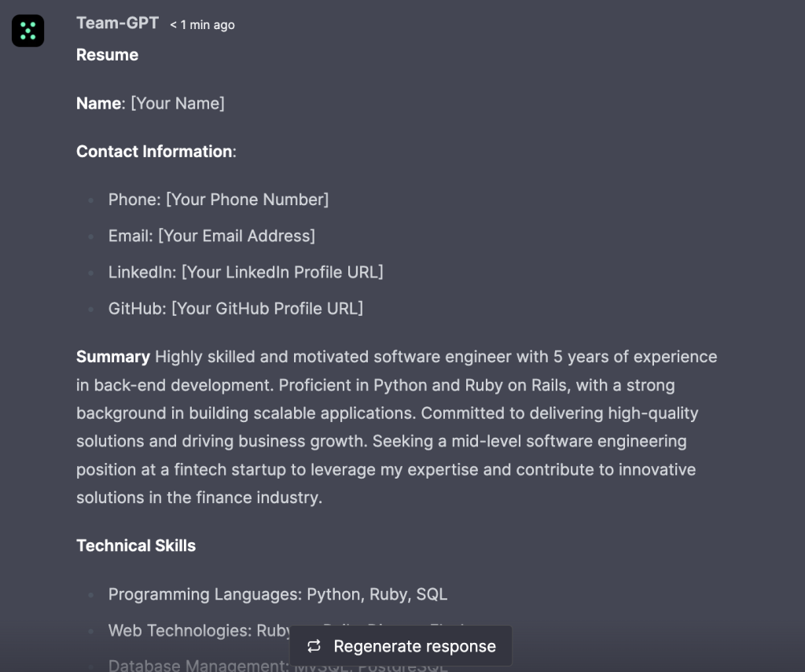805x672 pixels.
Task: Click the Resume heading
Action: click(x=107, y=55)
